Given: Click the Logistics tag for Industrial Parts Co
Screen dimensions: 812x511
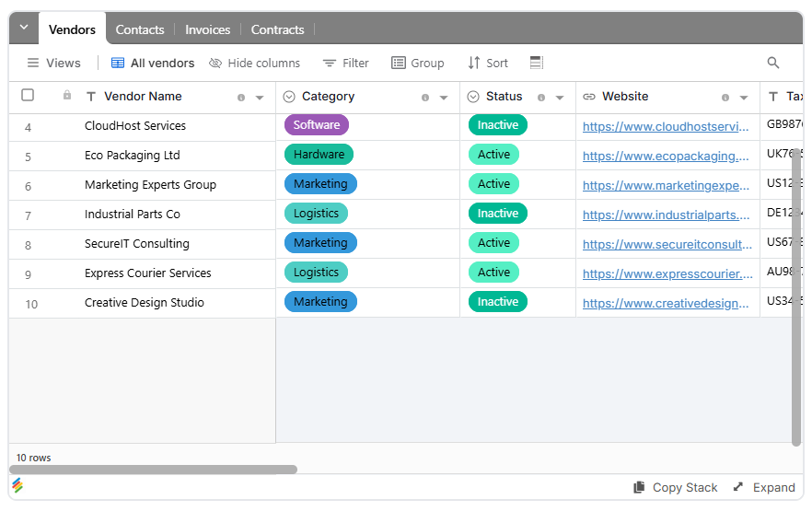Looking at the screenshot, I should coord(316,214).
